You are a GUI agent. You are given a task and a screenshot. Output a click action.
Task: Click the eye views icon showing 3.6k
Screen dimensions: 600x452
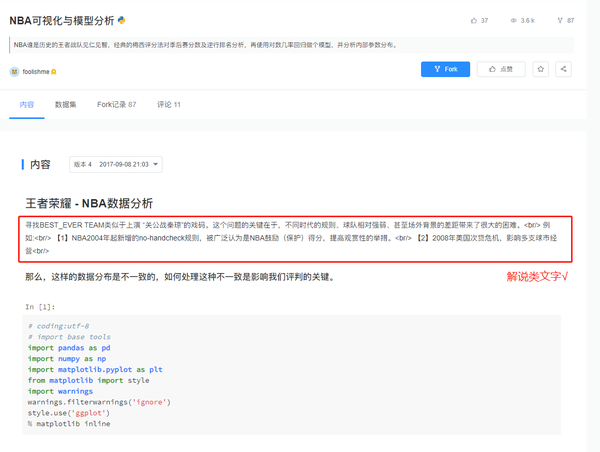click(x=514, y=21)
